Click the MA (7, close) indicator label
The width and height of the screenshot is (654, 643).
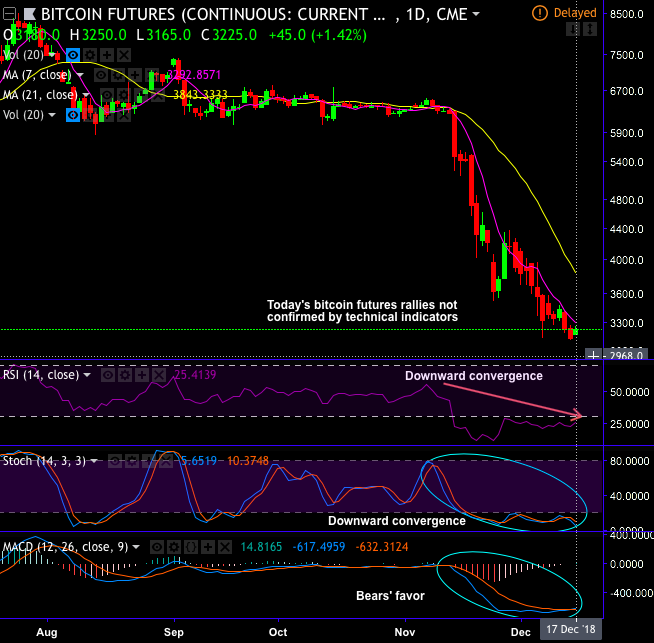(37, 75)
